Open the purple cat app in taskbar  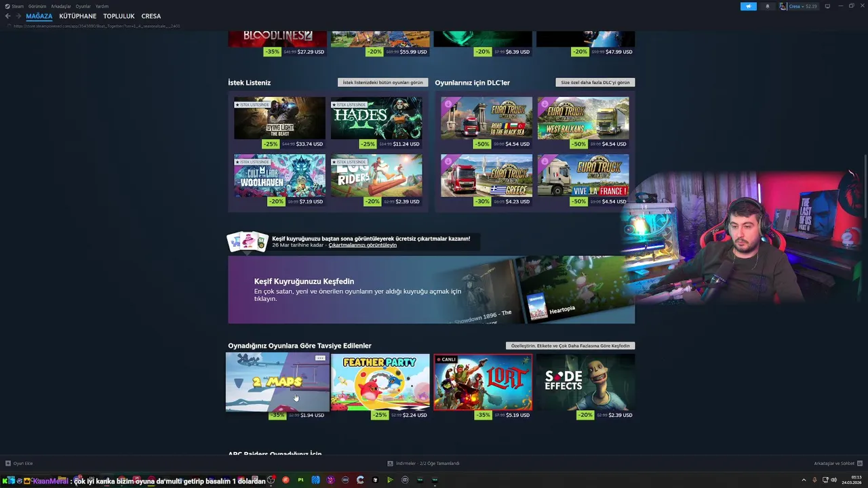[x=330, y=480]
